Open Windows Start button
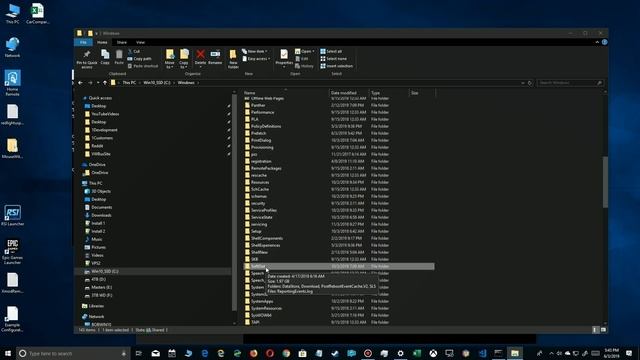 (7, 353)
